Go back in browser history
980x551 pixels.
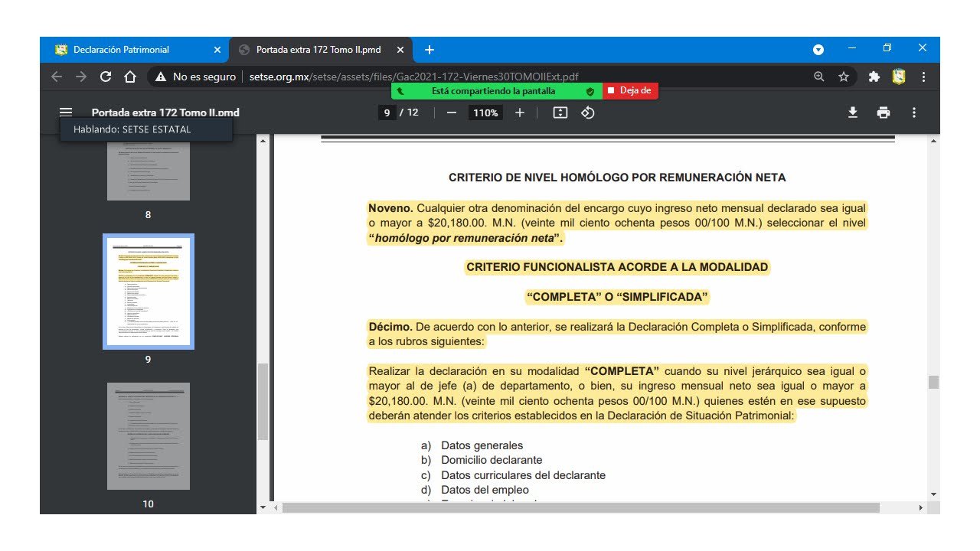[x=57, y=77]
